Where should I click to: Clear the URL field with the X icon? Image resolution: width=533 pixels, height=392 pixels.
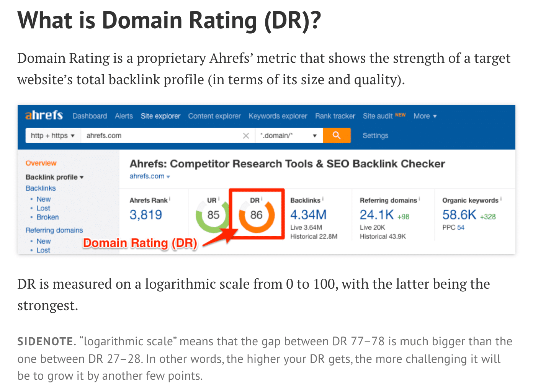click(246, 136)
